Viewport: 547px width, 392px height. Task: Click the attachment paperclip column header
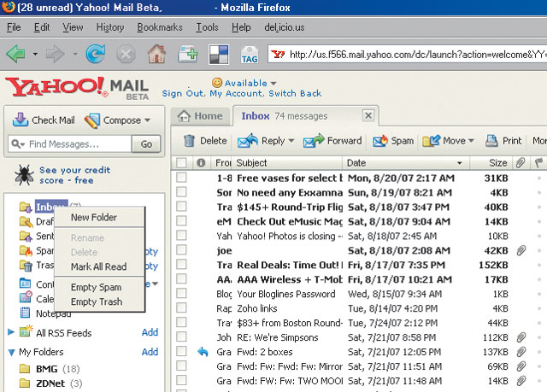[x=521, y=162]
